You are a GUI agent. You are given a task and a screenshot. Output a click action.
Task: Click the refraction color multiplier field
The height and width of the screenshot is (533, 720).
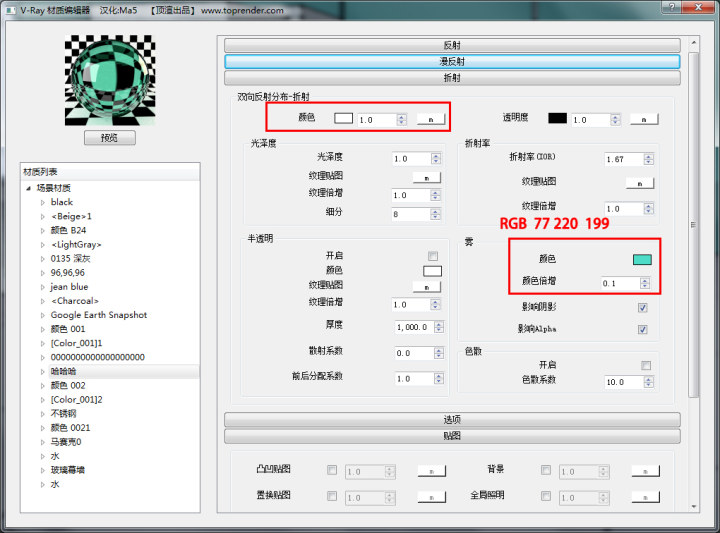coord(377,120)
